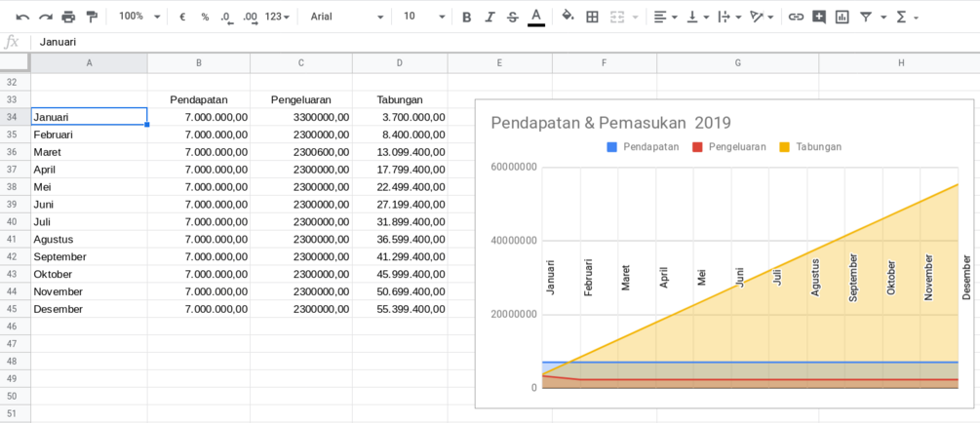The image size is (980, 423).
Task: Click the Format as percent button
Action: pyautogui.click(x=205, y=17)
